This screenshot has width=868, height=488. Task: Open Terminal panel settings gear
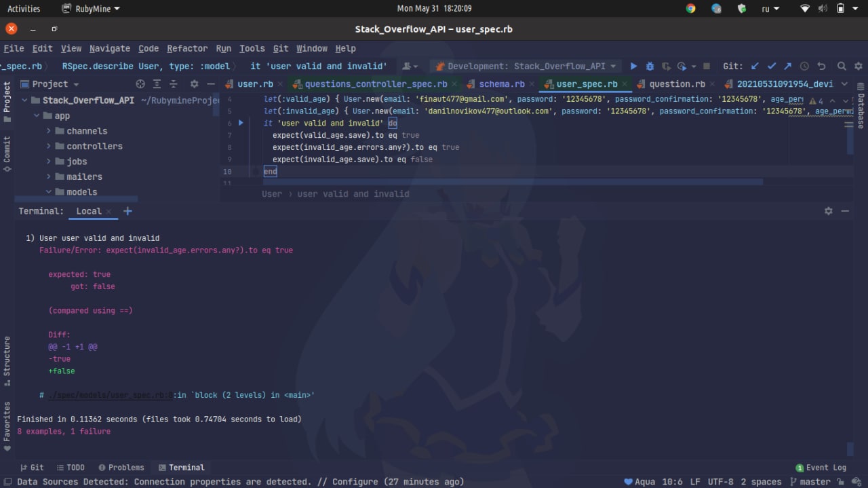coord(828,211)
